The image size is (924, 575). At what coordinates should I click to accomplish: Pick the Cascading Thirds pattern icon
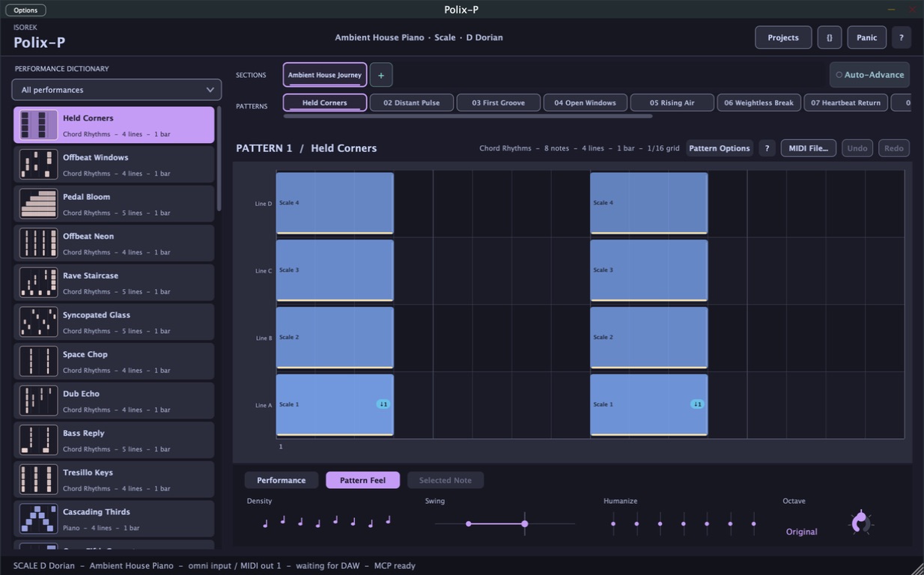(x=38, y=519)
